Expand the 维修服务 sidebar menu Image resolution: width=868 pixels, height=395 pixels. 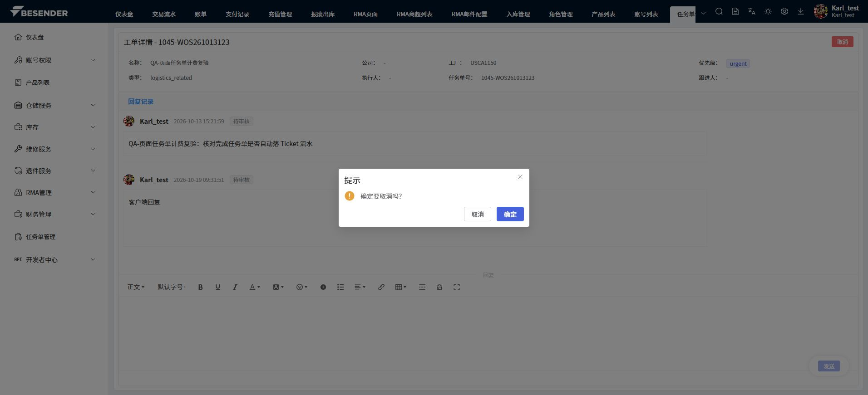[55, 149]
